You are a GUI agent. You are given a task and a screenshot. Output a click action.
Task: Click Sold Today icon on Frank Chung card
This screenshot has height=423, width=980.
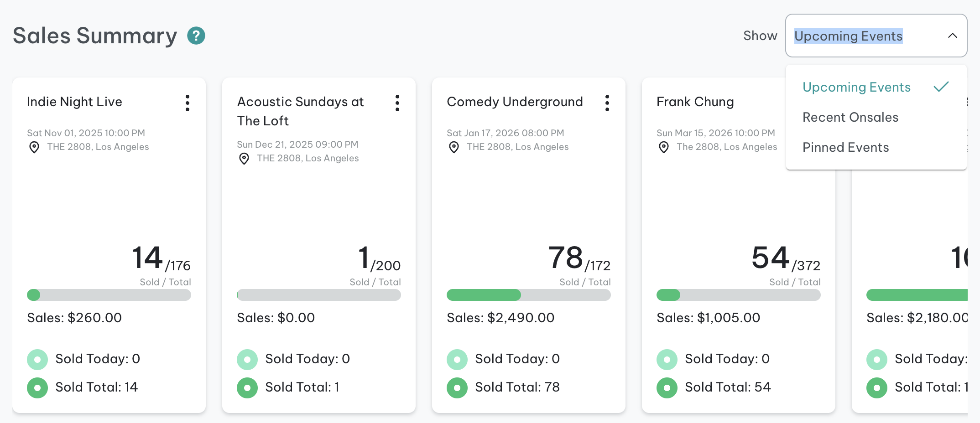point(667,360)
